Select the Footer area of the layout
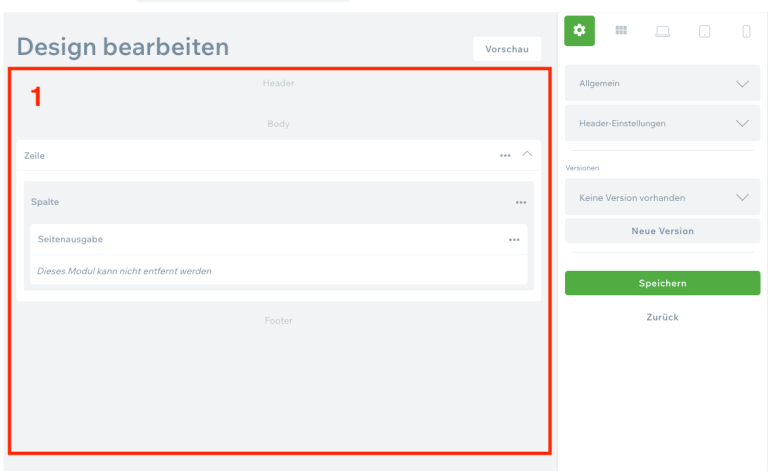This screenshot has width=768, height=471. pos(278,321)
